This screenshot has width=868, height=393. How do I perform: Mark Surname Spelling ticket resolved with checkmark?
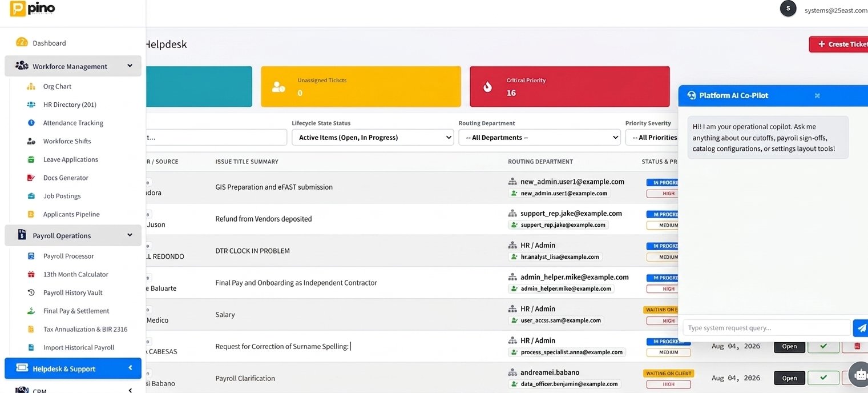(823, 346)
